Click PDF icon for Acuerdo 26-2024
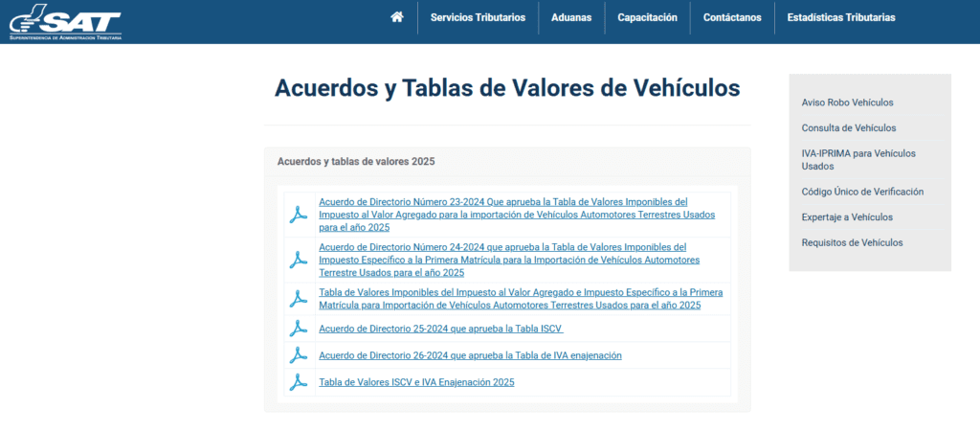The height and width of the screenshot is (432, 980). pyautogui.click(x=299, y=355)
